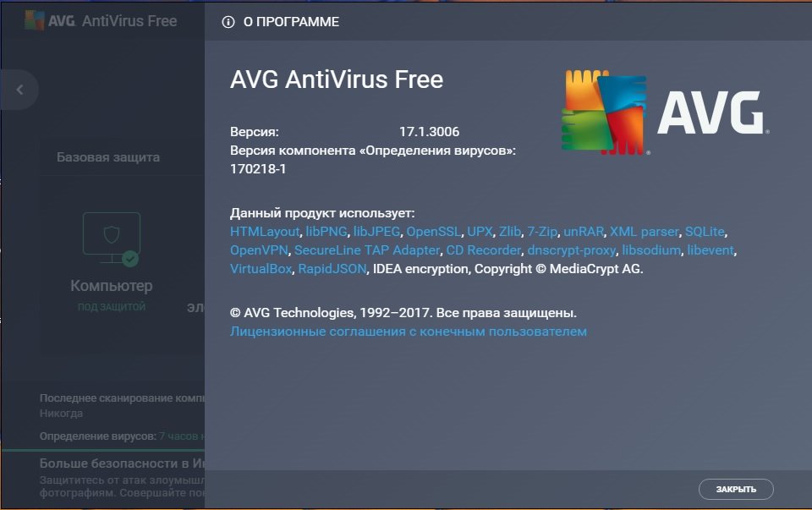Open the SecureLine TAP Adapter link

point(367,250)
